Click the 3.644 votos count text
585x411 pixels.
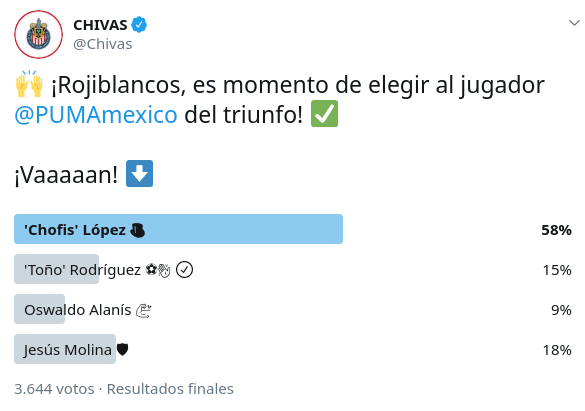click(x=54, y=389)
